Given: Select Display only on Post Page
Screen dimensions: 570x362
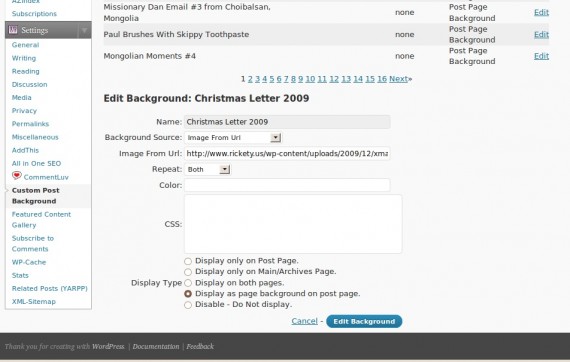Looking at the screenshot, I should pyautogui.click(x=188, y=261).
